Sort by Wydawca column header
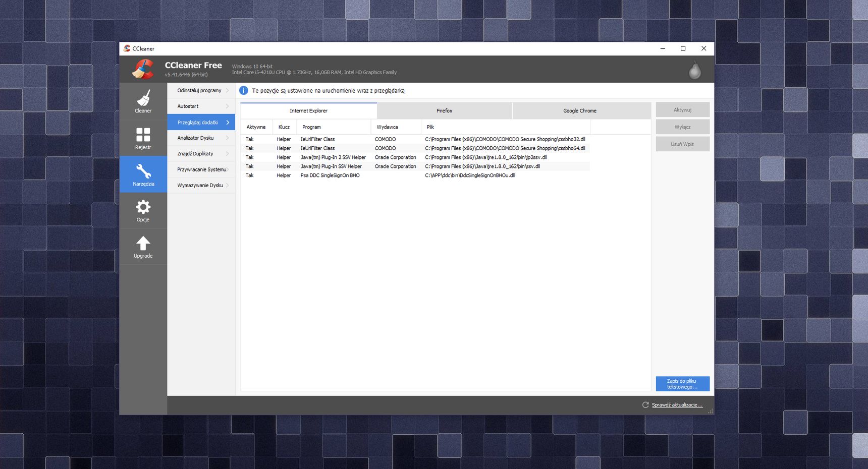 [396, 127]
